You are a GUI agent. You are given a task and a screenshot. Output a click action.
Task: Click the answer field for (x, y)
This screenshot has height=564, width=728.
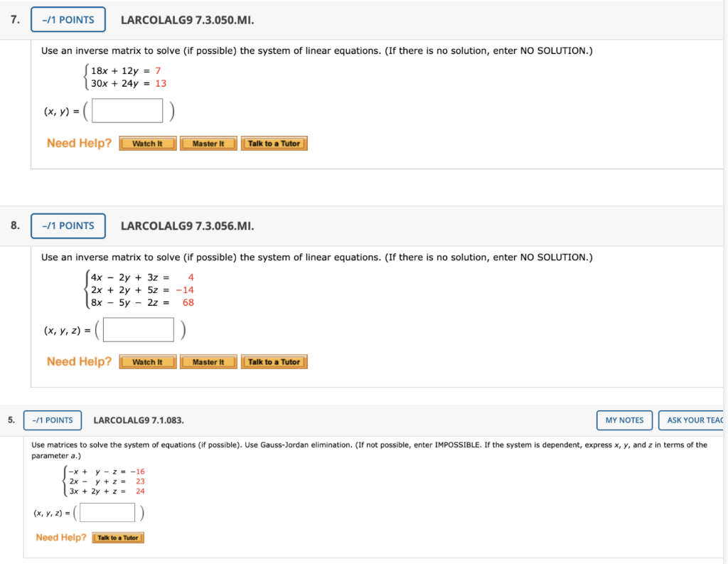[x=127, y=110]
